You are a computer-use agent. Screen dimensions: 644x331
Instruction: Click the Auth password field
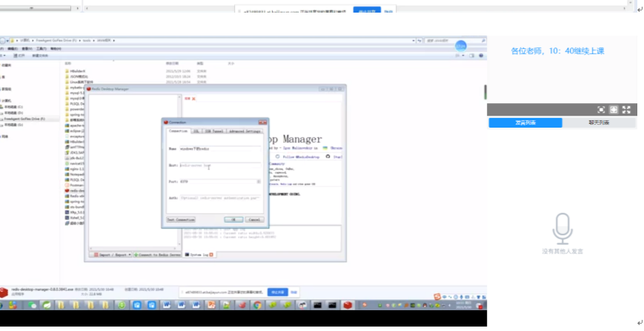click(220, 198)
